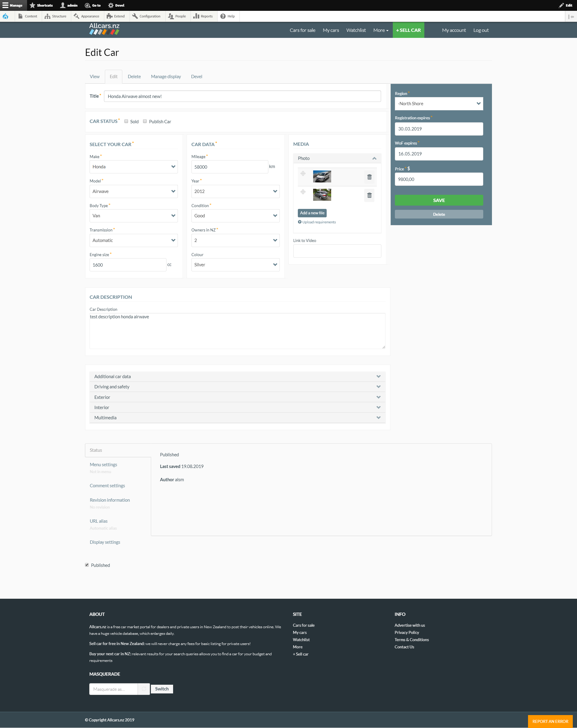
Task: Uncheck the Published checkbox
Action: 87,565
